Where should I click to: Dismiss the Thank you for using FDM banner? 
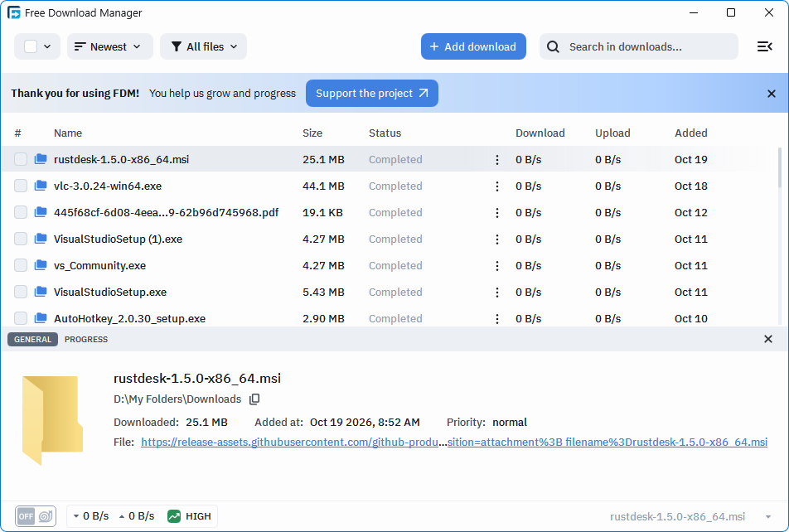click(x=771, y=94)
